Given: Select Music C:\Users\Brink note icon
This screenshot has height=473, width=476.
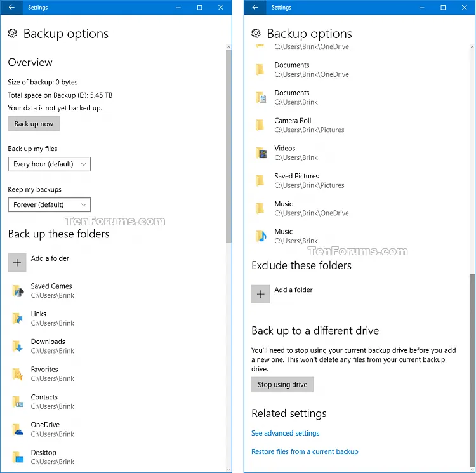Looking at the screenshot, I should (261, 236).
